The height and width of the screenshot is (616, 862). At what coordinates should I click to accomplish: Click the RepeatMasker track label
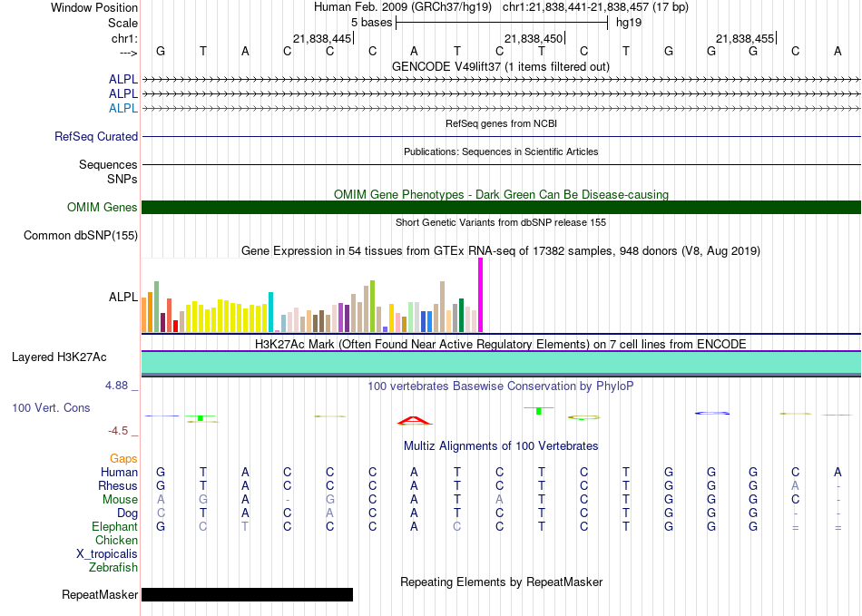[100, 594]
